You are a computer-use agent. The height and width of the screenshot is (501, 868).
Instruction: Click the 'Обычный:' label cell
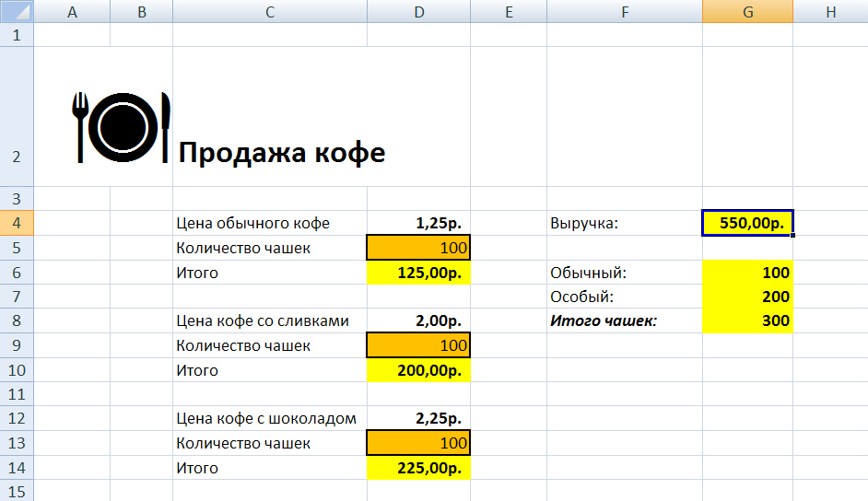(625, 273)
